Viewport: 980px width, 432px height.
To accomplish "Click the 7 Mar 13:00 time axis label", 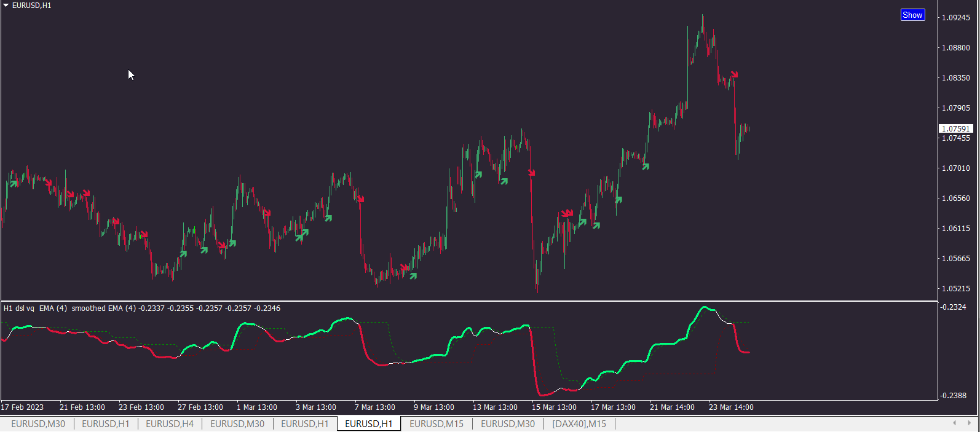I will [x=374, y=407].
